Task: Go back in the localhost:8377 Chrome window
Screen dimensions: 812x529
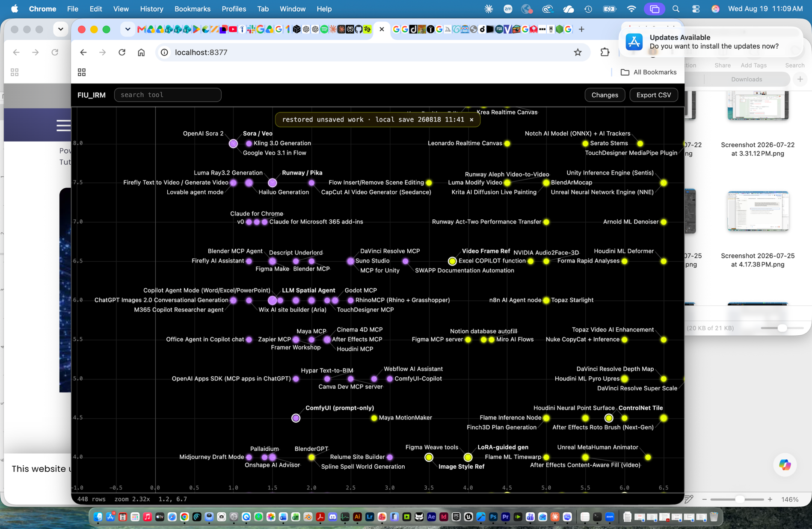Action: pyautogui.click(x=83, y=52)
